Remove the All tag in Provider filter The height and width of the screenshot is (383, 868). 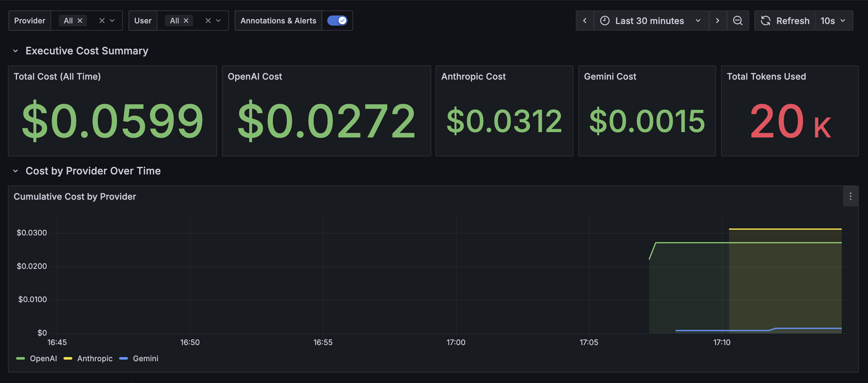(80, 21)
